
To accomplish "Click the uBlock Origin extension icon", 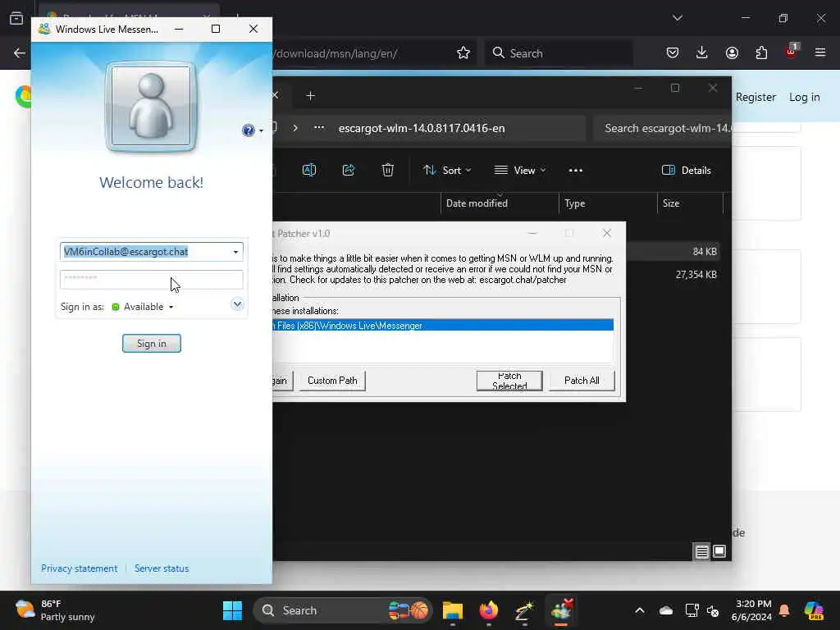I will click(x=791, y=52).
